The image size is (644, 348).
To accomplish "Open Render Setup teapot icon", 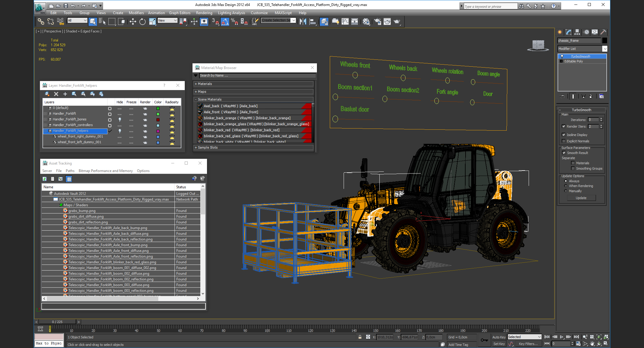I will (378, 21).
